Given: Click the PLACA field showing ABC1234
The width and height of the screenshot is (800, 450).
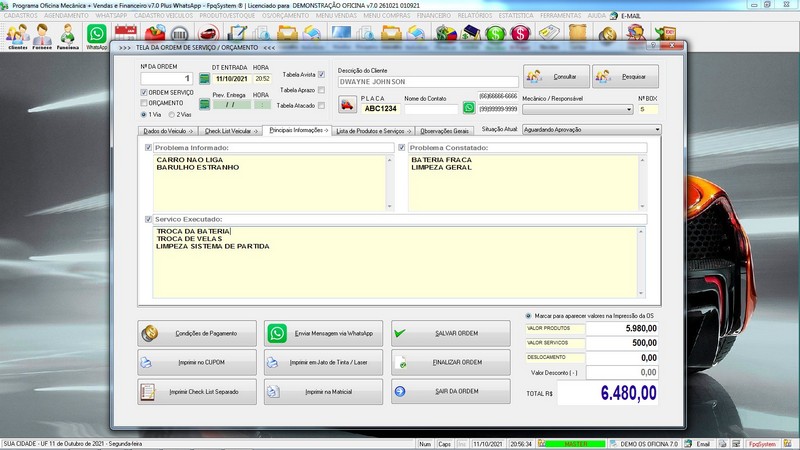Looking at the screenshot, I should pyautogui.click(x=381, y=109).
